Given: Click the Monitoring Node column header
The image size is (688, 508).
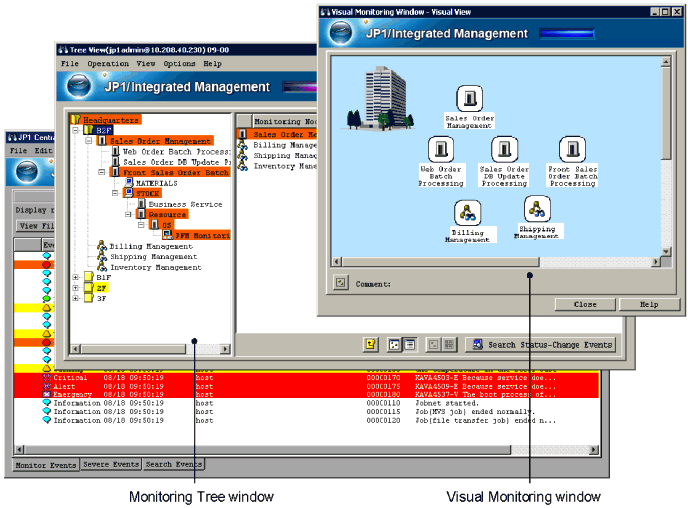Looking at the screenshot, I should pyautogui.click(x=285, y=121).
